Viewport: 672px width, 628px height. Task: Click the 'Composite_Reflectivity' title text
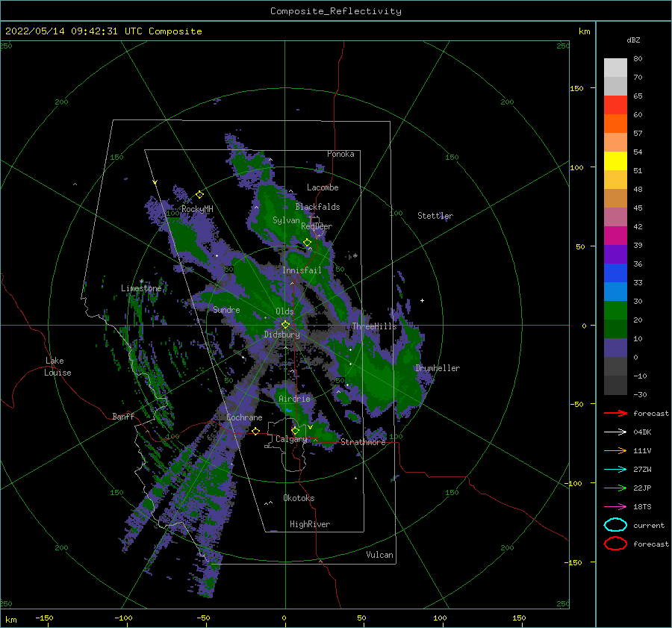tap(336, 11)
